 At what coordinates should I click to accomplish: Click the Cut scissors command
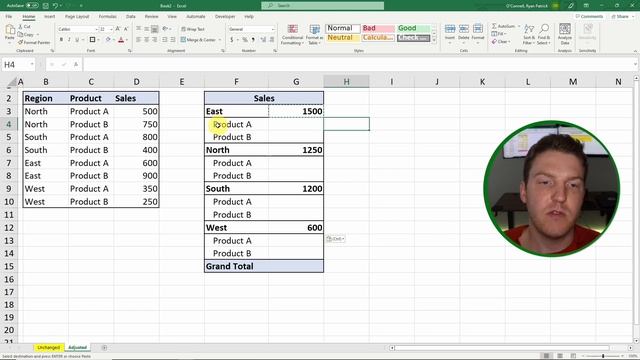tap(24, 27)
